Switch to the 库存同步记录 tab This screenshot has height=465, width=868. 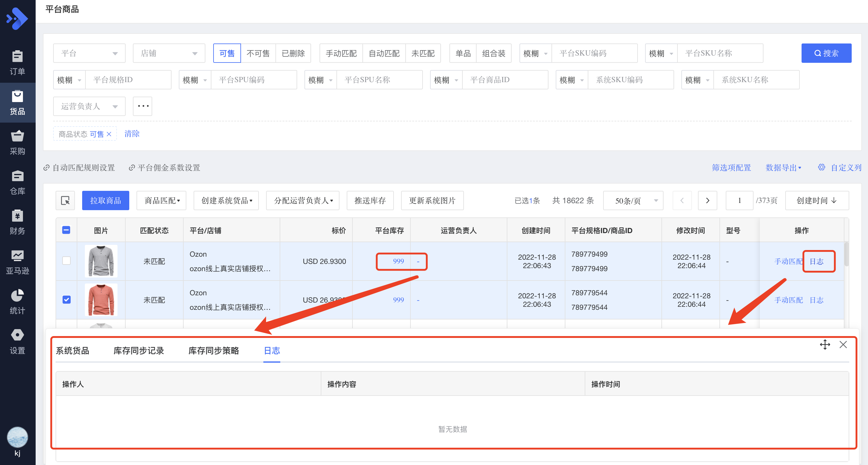[x=139, y=351]
